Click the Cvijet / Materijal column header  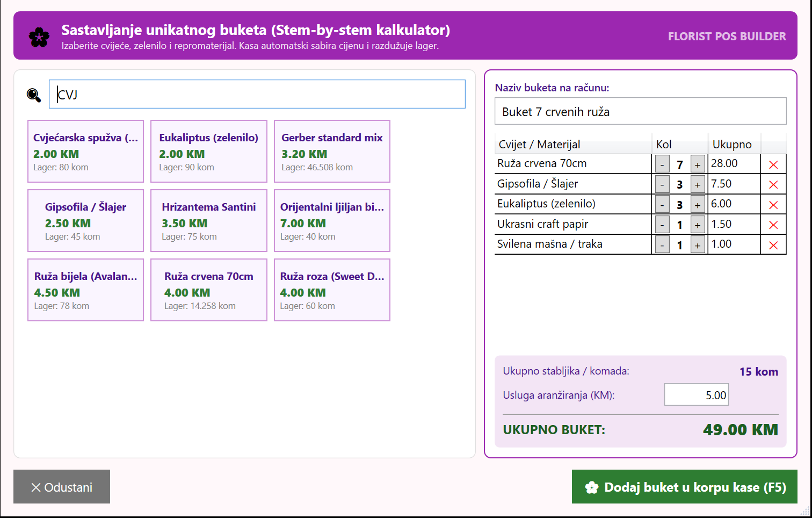pyautogui.click(x=573, y=144)
